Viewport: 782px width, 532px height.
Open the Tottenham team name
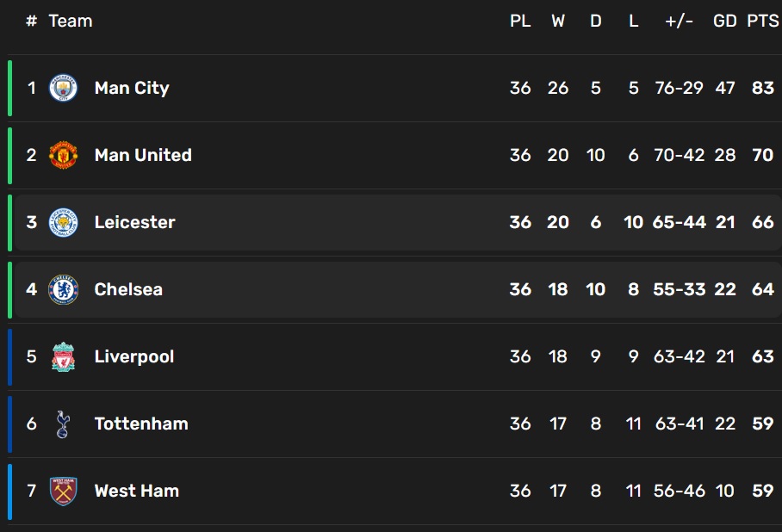point(141,424)
